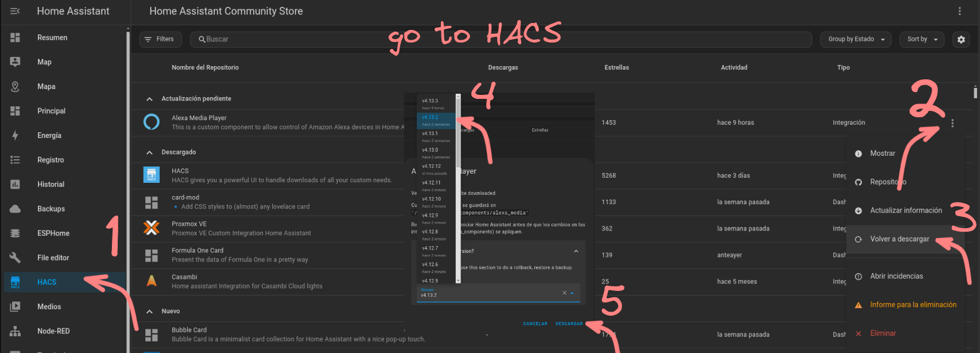Clear the selected version v4.13.2
The width and height of the screenshot is (980, 353).
(564, 293)
